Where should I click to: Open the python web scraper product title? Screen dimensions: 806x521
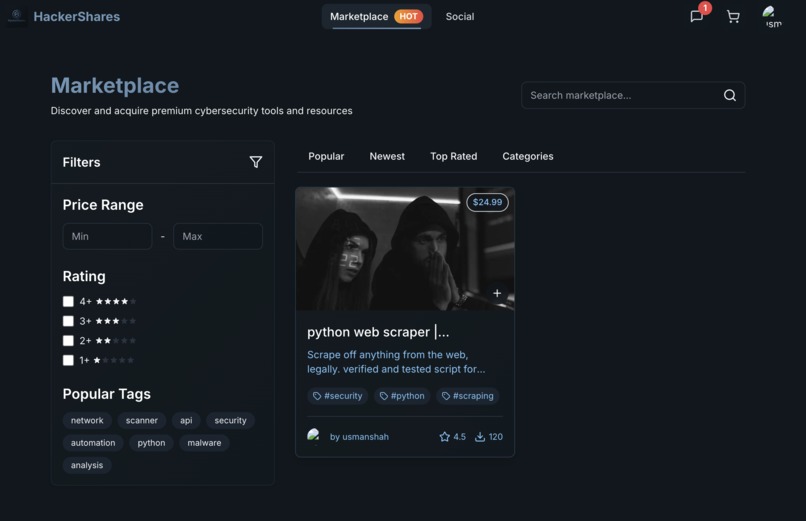[x=378, y=332]
